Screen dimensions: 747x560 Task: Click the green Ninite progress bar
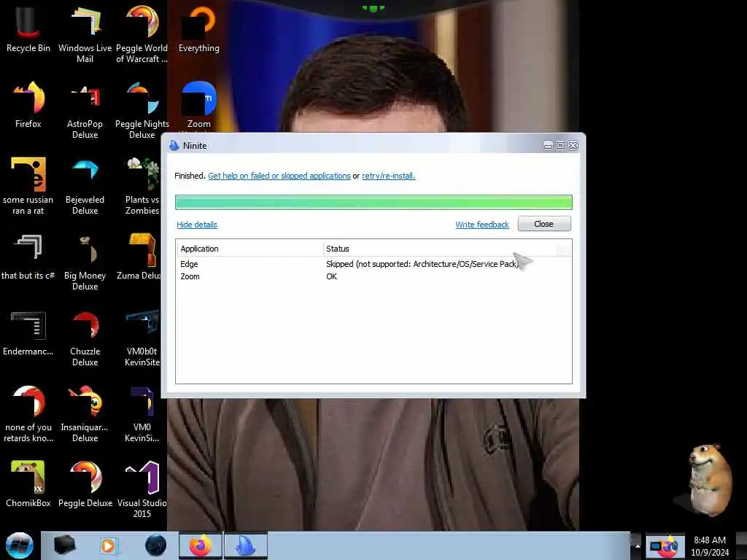(373, 202)
